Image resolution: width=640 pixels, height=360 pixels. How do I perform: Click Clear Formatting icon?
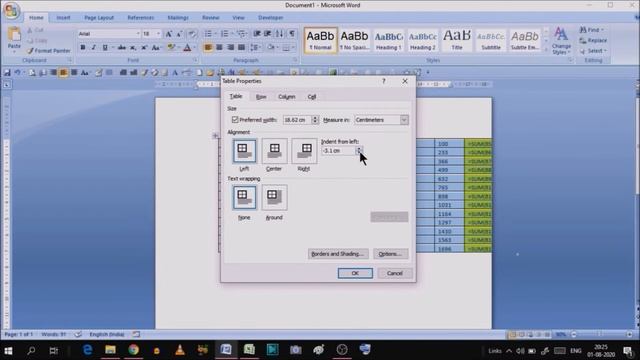pyautogui.click(x=192, y=34)
